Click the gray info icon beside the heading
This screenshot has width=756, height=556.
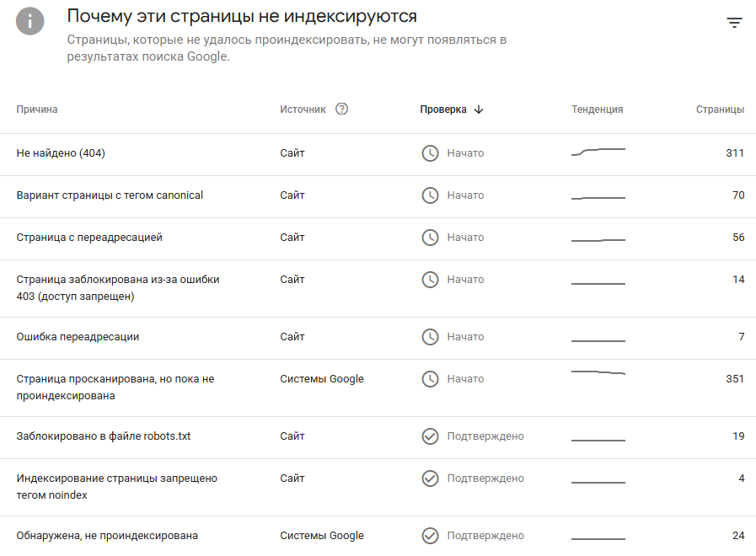[x=29, y=21]
